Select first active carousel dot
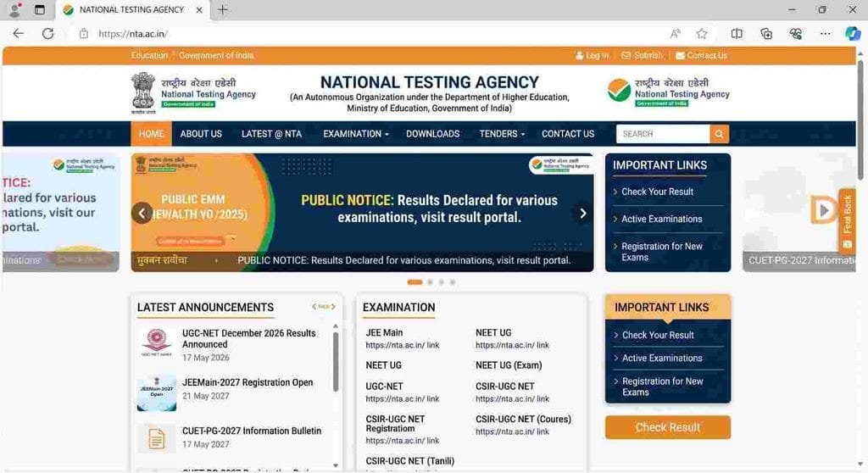 click(x=415, y=282)
